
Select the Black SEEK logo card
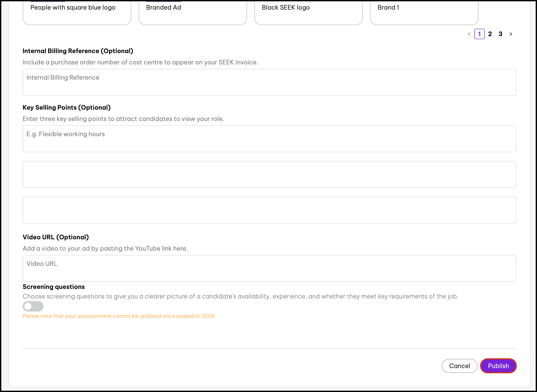pyautogui.click(x=308, y=12)
